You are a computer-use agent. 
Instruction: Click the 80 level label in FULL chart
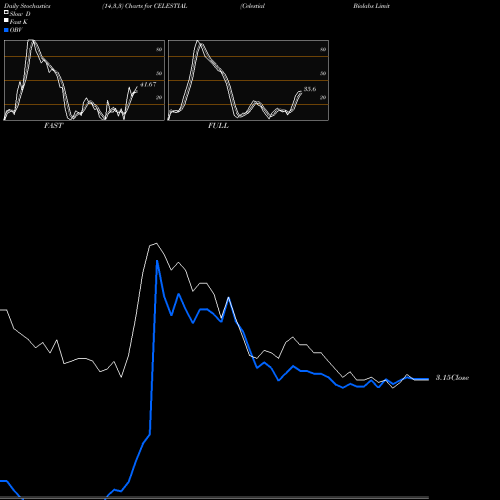click(323, 49)
